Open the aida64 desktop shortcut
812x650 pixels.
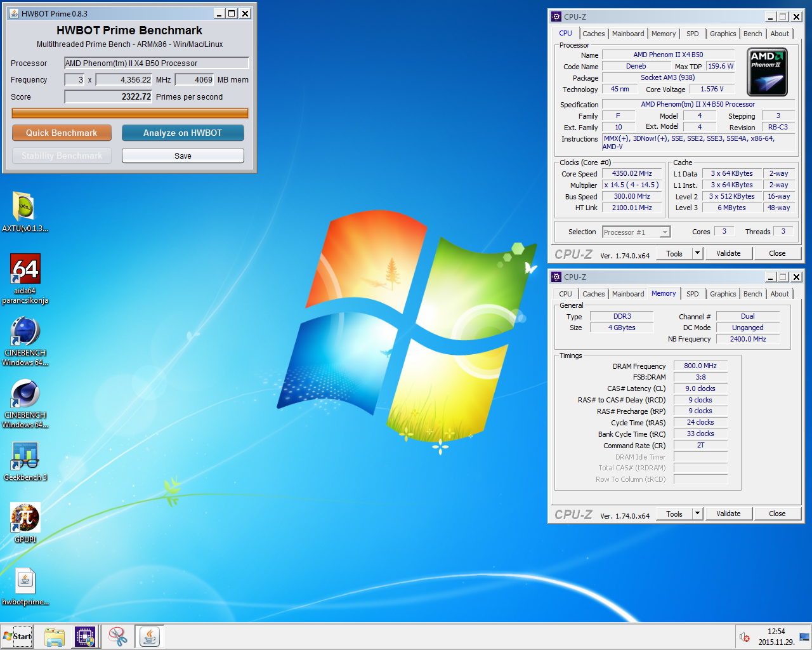(25, 279)
